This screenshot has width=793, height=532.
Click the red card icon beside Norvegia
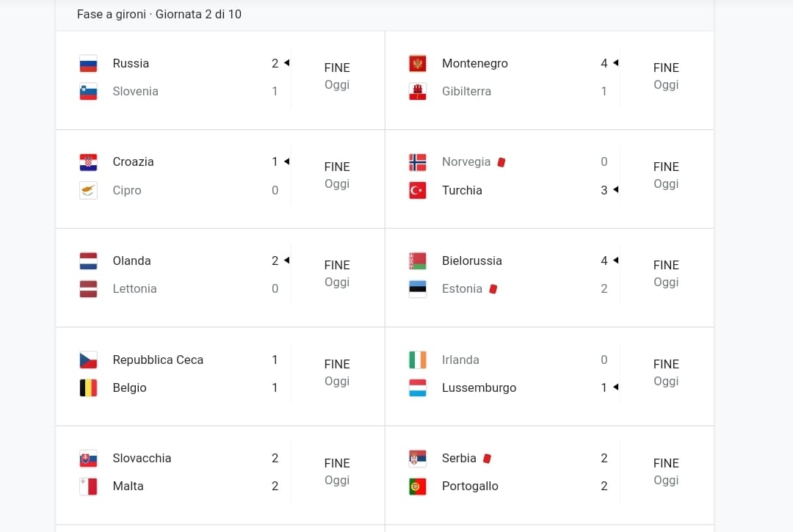(501, 162)
